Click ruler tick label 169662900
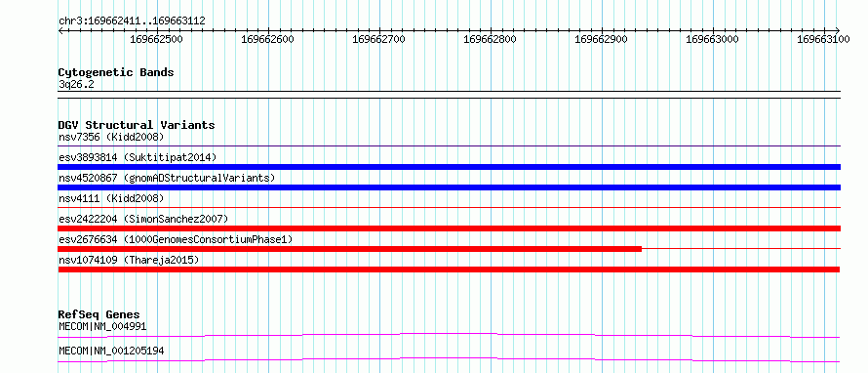The image size is (868, 373). coord(602,39)
